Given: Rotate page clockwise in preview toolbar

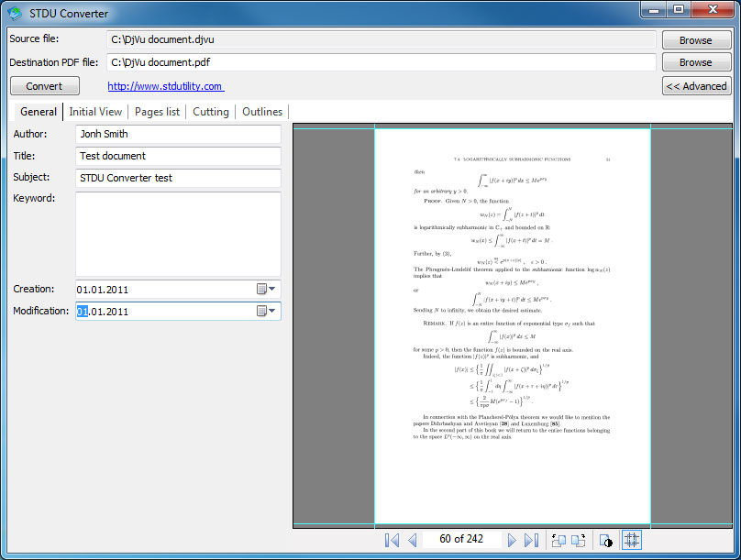Looking at the screenshot, I should coord(578,540).
